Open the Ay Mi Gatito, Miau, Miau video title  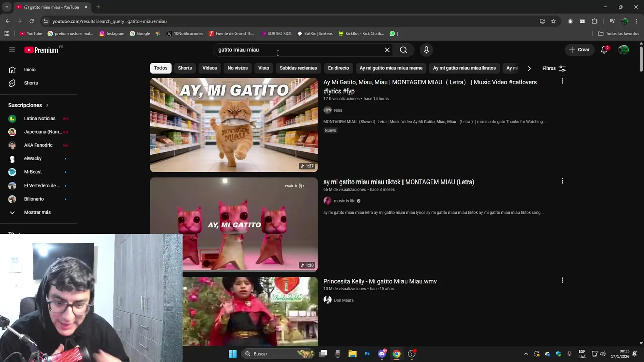[x=430, y=86]
